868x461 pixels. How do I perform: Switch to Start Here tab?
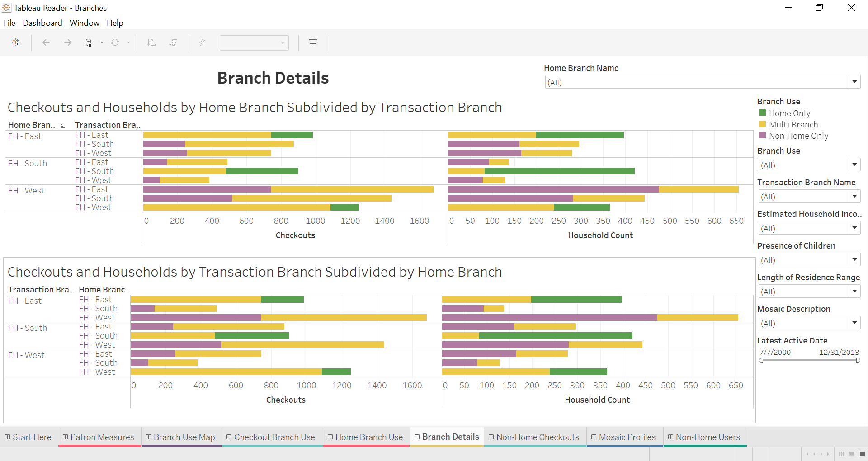coord(28,437)
